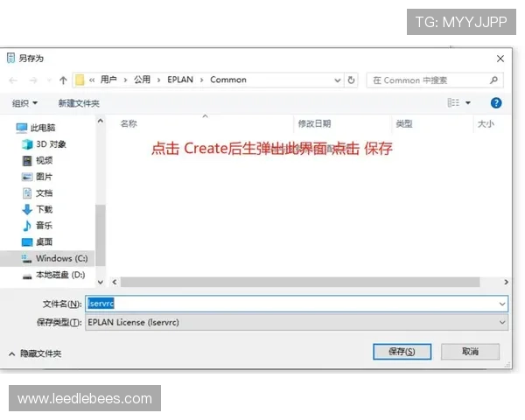Select 视频 folder in navigation tree

pos(37,160)
